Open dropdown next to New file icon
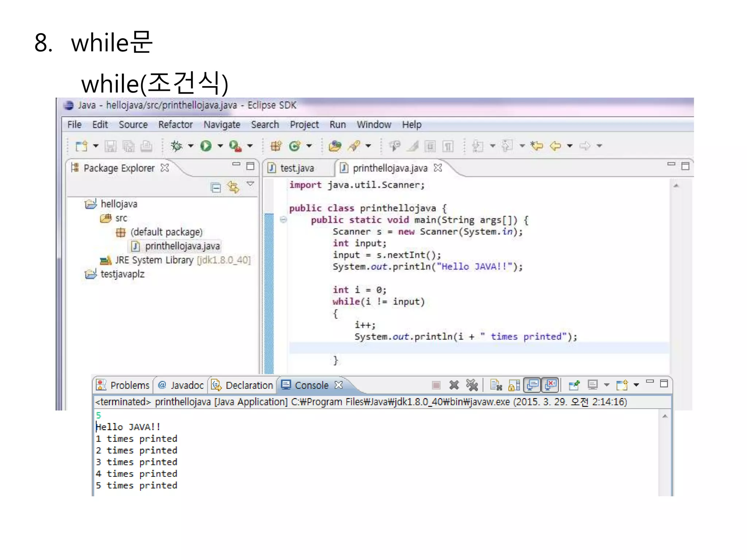747x560 pixels. [x=96, y=146]
